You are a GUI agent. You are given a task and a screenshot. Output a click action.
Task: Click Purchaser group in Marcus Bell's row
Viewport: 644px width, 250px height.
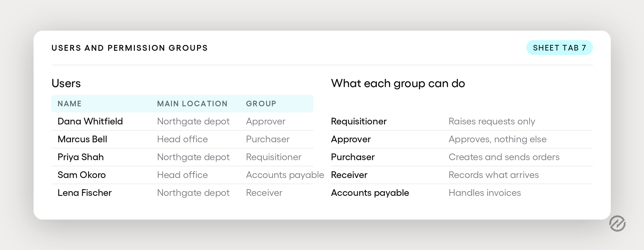[x=268, y=139]
